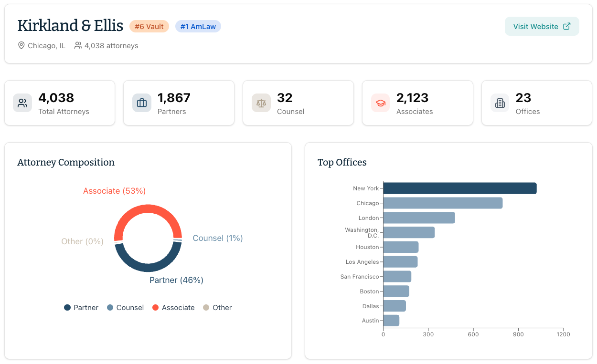Screen dimensions: 597x364
Task: Click the 2,123 associates value
Action: pos(412,98)
